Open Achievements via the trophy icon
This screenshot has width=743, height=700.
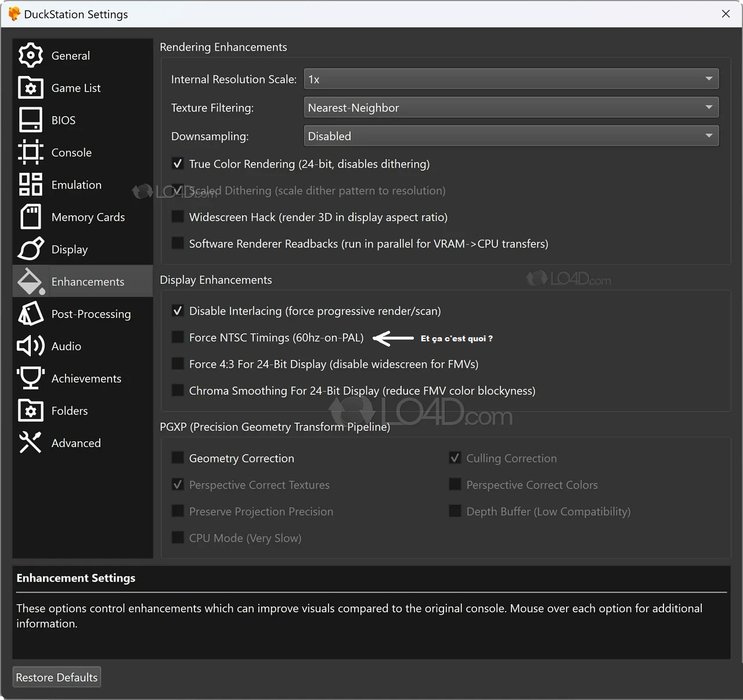tap(30, 378)
